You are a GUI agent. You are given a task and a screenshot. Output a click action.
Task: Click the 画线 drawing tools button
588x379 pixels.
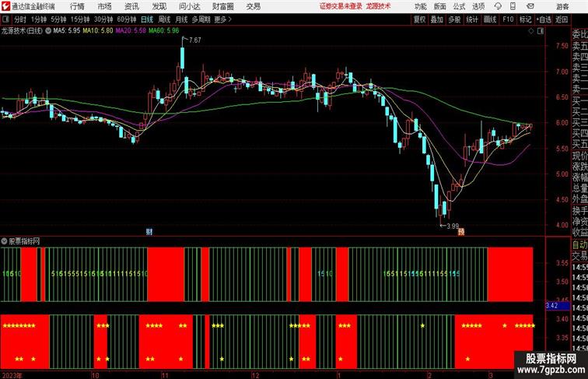tap(490, 19)
